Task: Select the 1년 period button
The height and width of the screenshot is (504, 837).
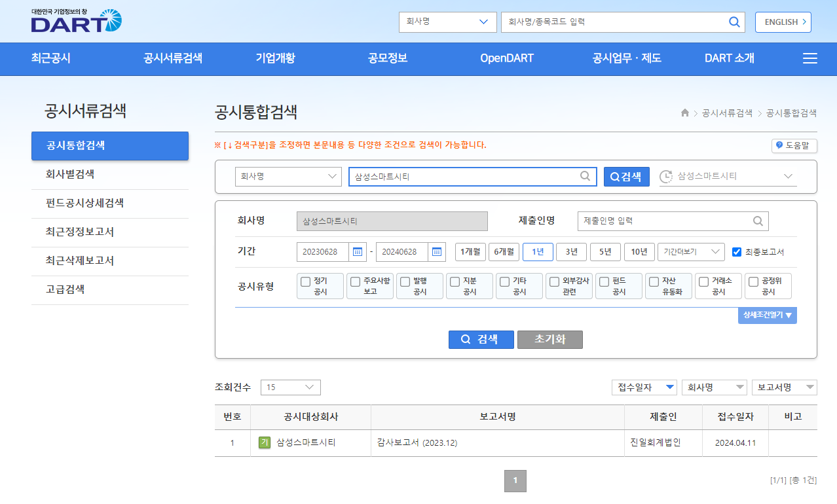Action: (x=538, y=252)
